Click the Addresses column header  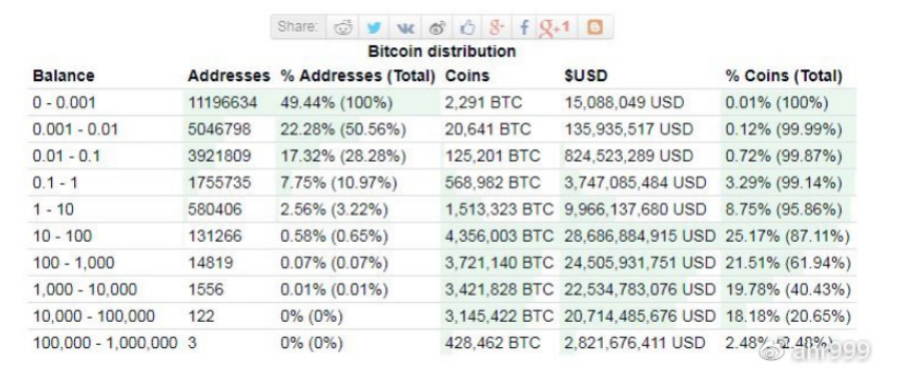[229, 76]
